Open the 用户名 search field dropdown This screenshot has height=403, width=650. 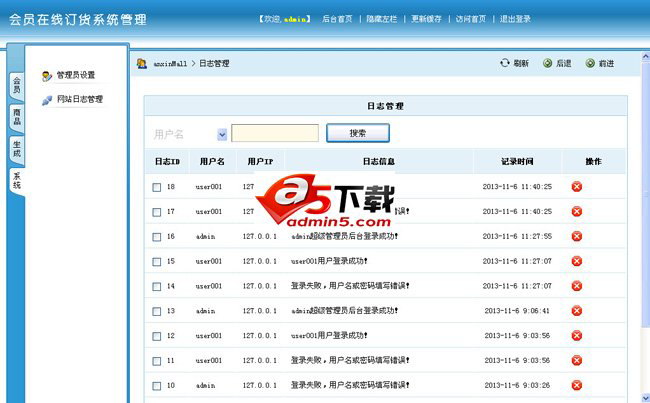(x=222, y=134)
